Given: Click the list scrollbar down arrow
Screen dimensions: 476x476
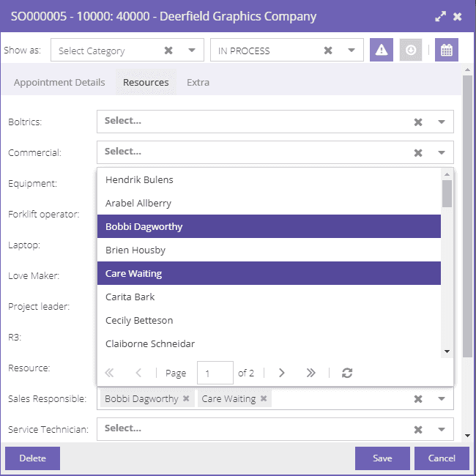Looking at the screenshot, I should [x=447, y=352].
